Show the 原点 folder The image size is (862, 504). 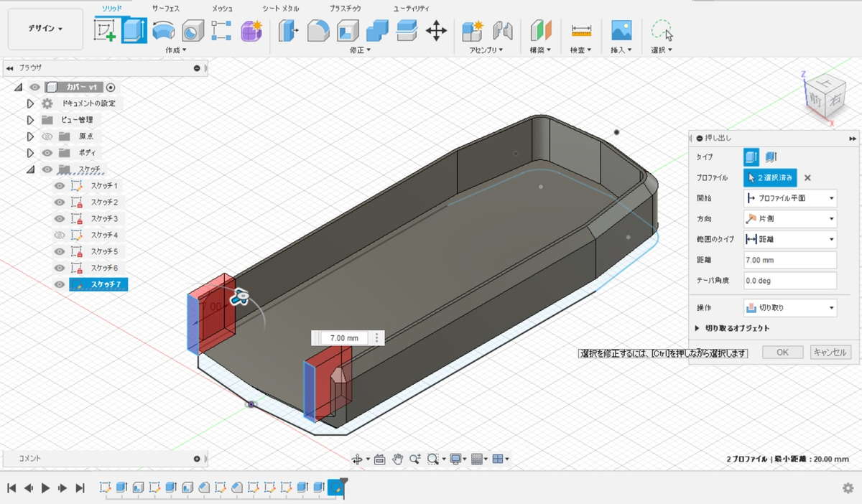tap(47, 136)
